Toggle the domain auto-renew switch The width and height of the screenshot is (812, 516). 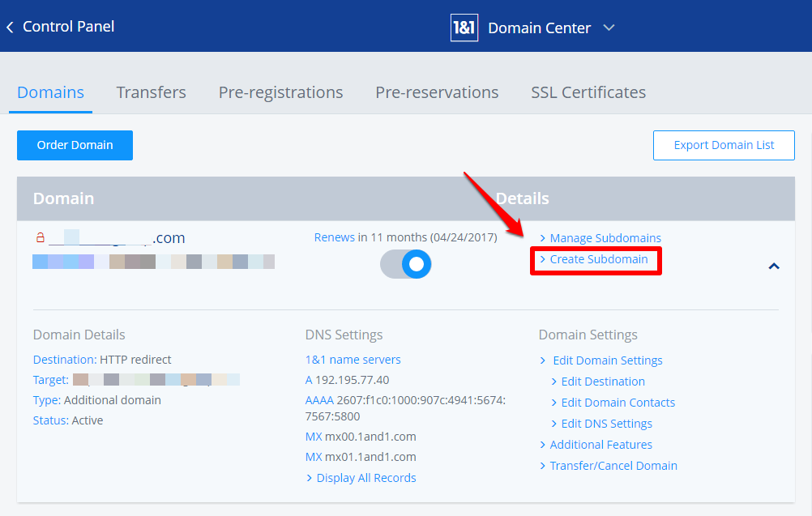pos(405,264)
